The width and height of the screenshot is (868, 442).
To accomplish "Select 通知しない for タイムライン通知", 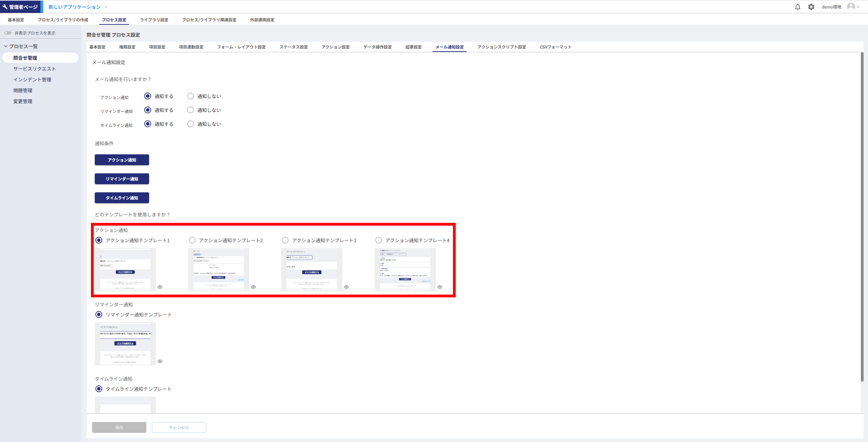I will 190,124.
